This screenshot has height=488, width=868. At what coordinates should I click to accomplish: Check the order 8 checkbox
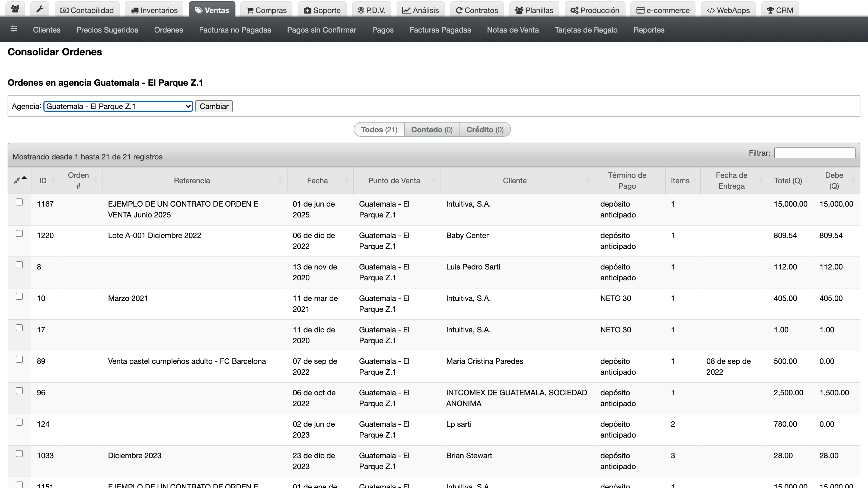pos(19,265)
